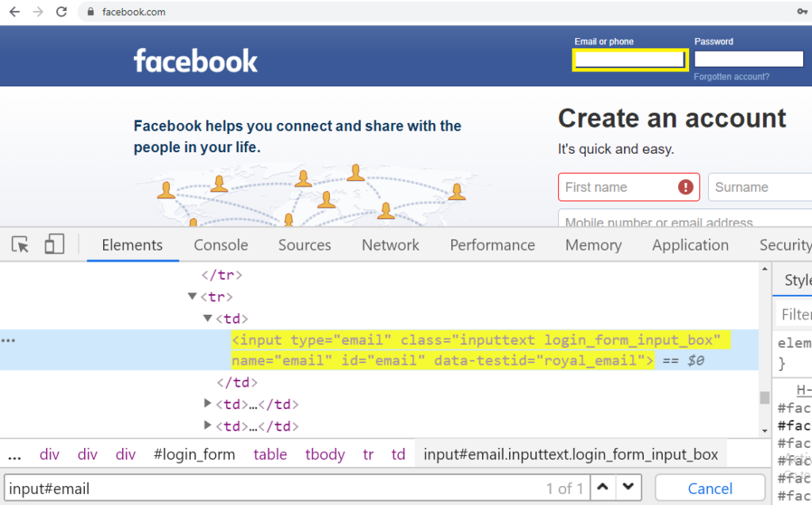Click the "1 of 1" search count
The image size is (812, 505).
565,488
